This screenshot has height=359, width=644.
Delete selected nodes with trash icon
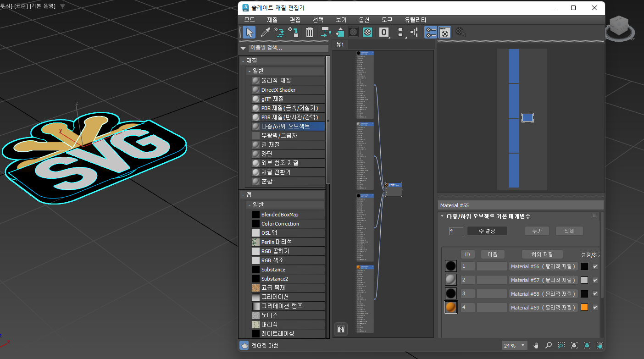310,32
